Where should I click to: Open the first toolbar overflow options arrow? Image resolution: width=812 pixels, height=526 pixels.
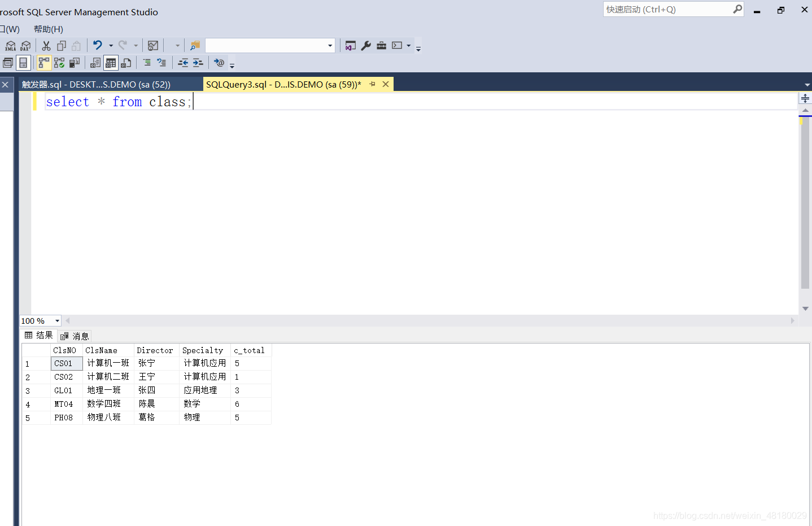click(418, 49)
